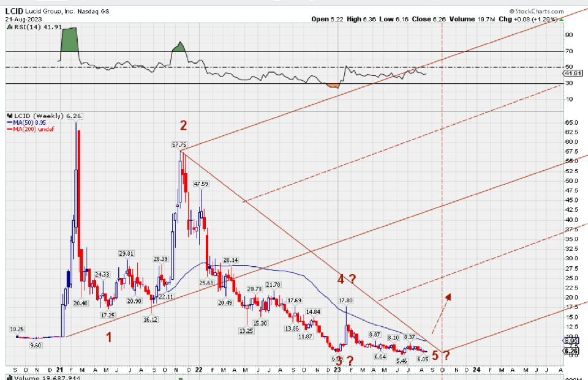Click the year 22 on the time axis
The width and height of the screenshot is (588, 380).
pyautogui.click(x=198, y=370)
